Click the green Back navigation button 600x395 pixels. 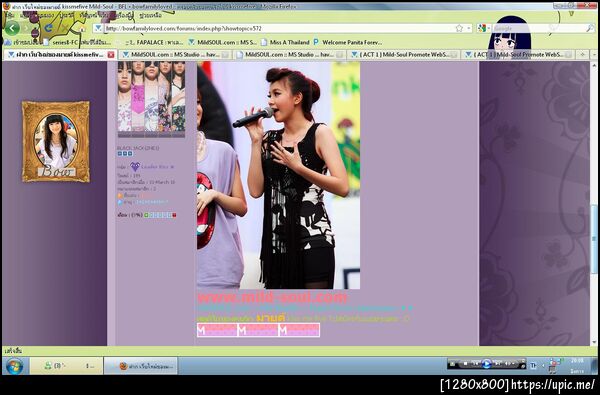coord(12,28)
